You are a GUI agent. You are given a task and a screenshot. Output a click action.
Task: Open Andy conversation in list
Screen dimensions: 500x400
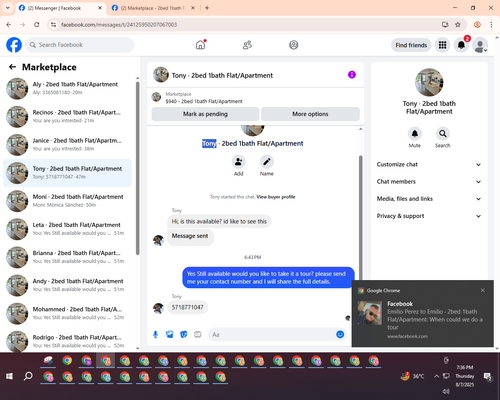(x=68, y=285)
